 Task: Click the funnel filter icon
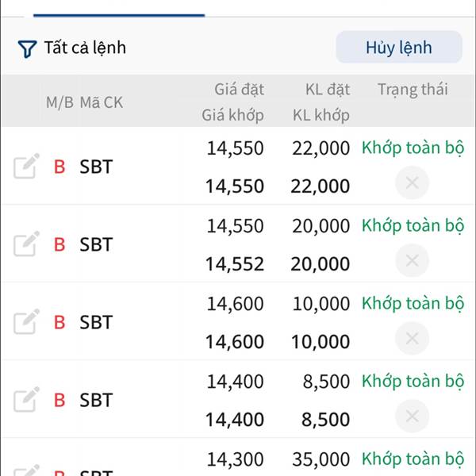pos(27,49)
